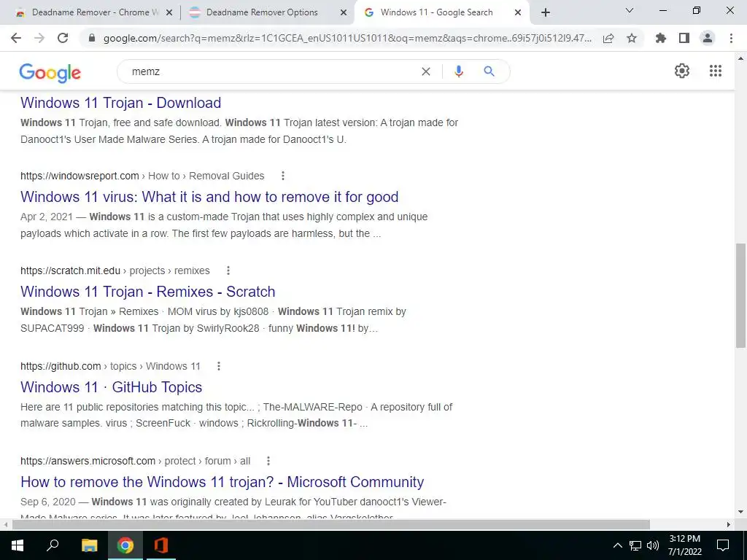747x560 pixels.
Task: Open options for scratch.mit.edu result
Action: (228, 271)
